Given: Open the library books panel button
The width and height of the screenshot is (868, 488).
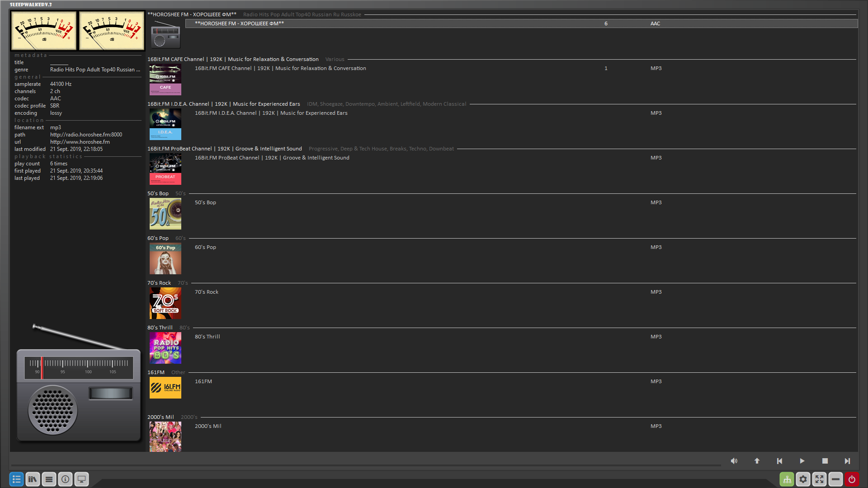Looking at the screenshot, I should pyautogui.click(x=33, y=479).
